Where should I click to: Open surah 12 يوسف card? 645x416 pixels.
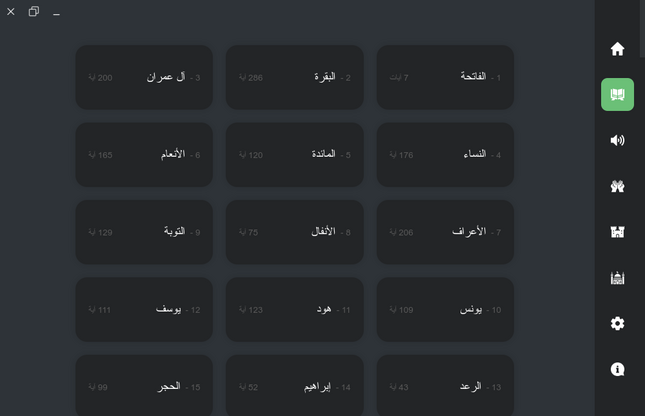tap(144, 309)
